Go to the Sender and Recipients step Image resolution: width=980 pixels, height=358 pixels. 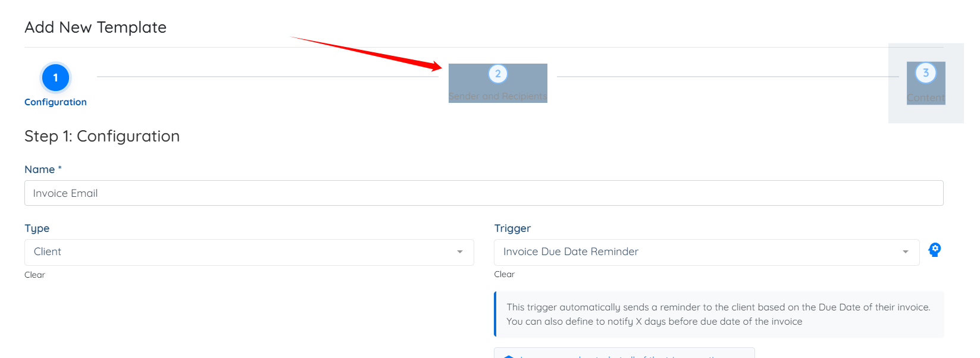pos(498,96)
